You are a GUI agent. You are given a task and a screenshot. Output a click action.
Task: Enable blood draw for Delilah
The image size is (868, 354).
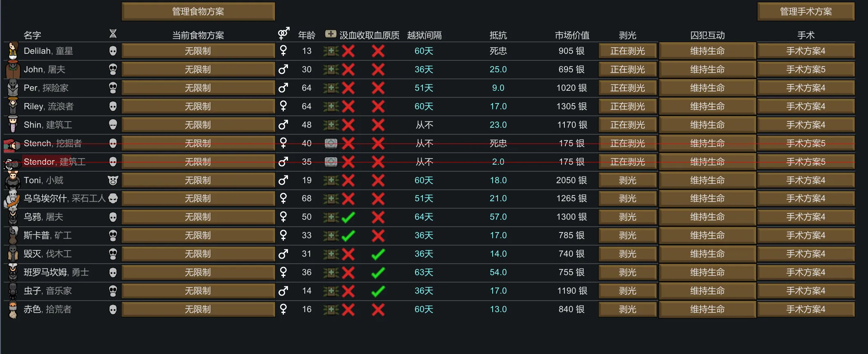(348, 51)
